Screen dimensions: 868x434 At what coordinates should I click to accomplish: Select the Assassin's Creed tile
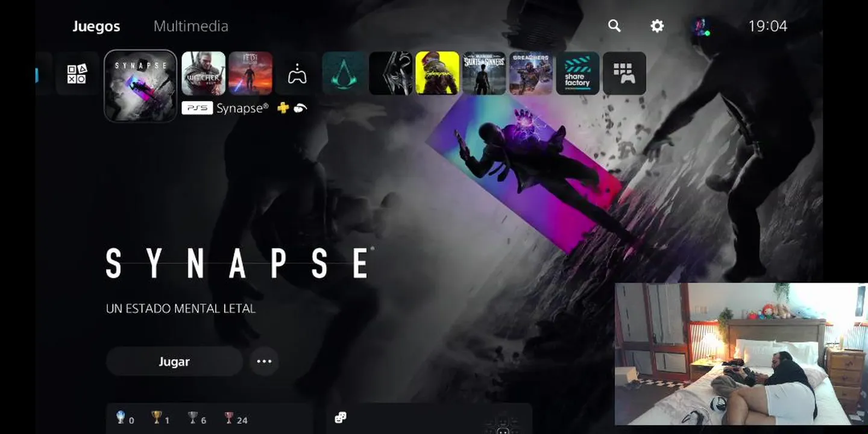pos(344,74)
